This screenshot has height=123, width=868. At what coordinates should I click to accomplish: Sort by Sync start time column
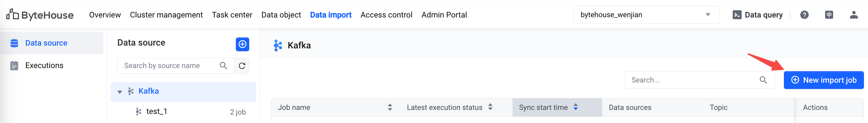pos(575,107)
